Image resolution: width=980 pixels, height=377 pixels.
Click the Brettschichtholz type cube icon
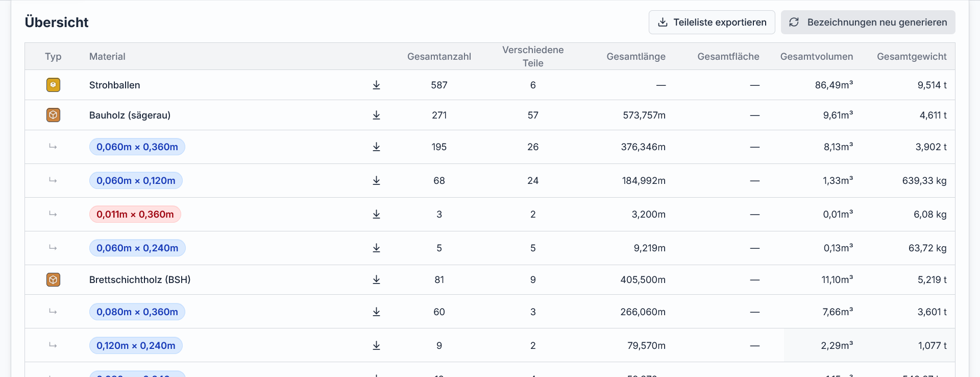53,279
